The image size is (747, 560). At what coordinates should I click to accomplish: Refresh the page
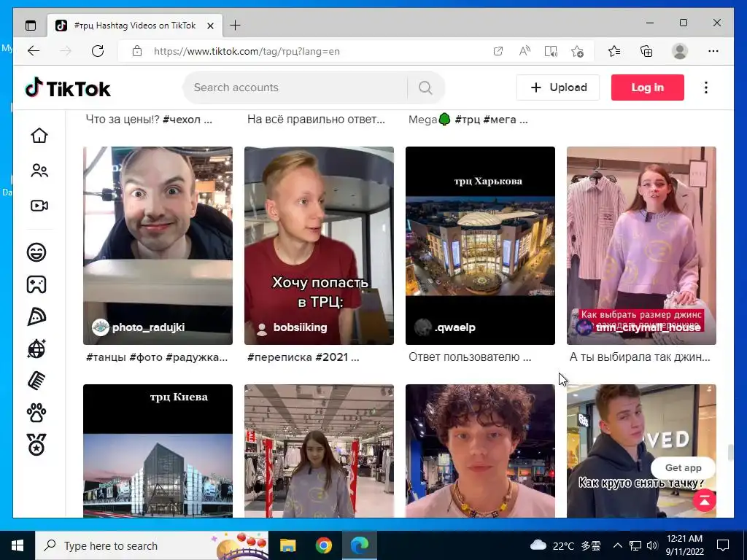[98, 51]
